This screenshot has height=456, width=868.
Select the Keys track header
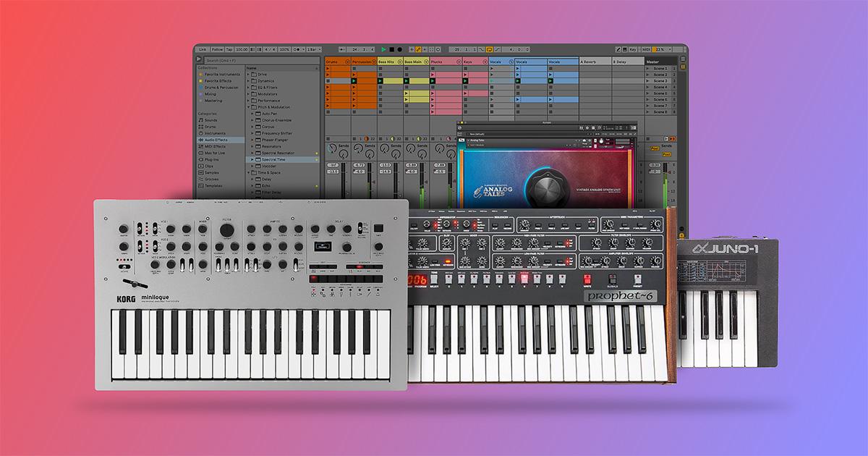click(475, 62)
